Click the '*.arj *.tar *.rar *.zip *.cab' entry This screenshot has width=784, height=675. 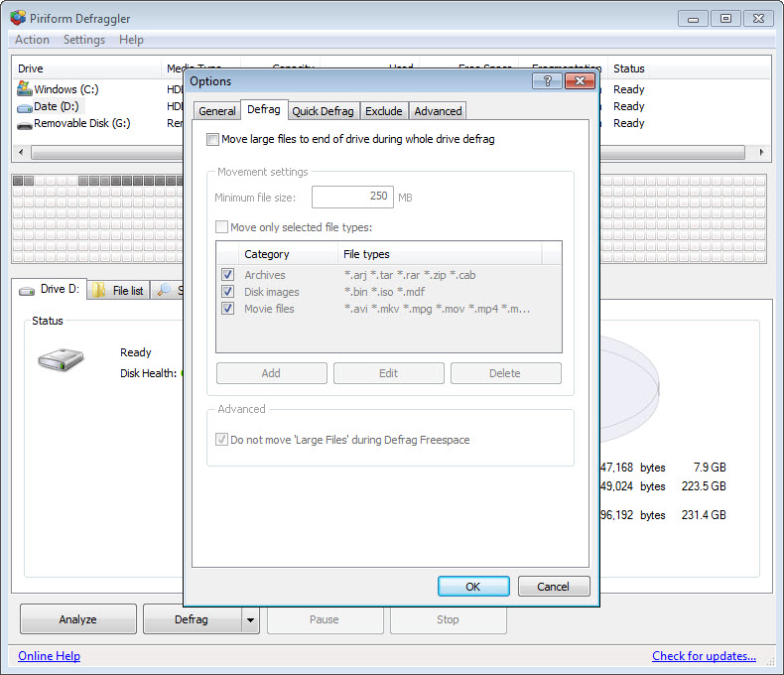[410, 275]
